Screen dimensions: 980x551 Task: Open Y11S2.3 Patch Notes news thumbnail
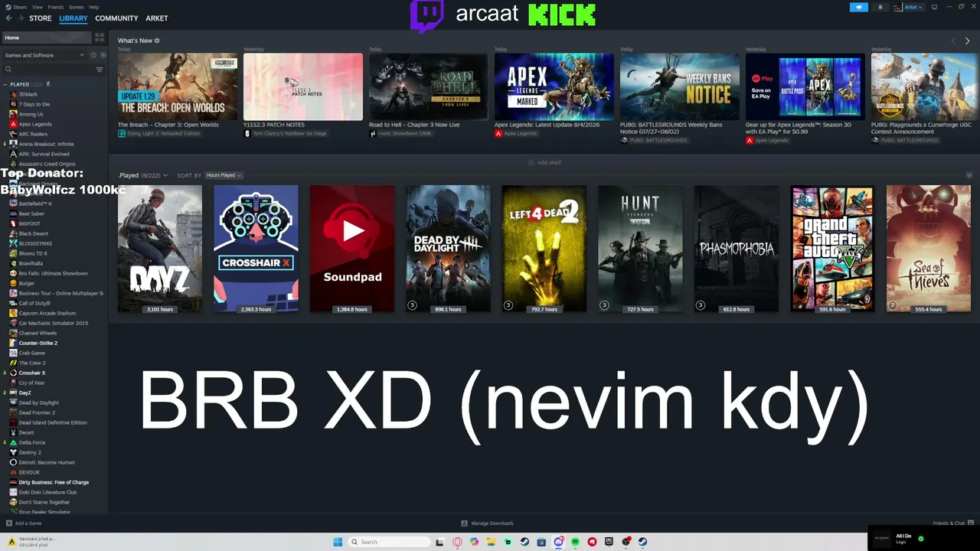pyautogui.click(x=303, y=86)
